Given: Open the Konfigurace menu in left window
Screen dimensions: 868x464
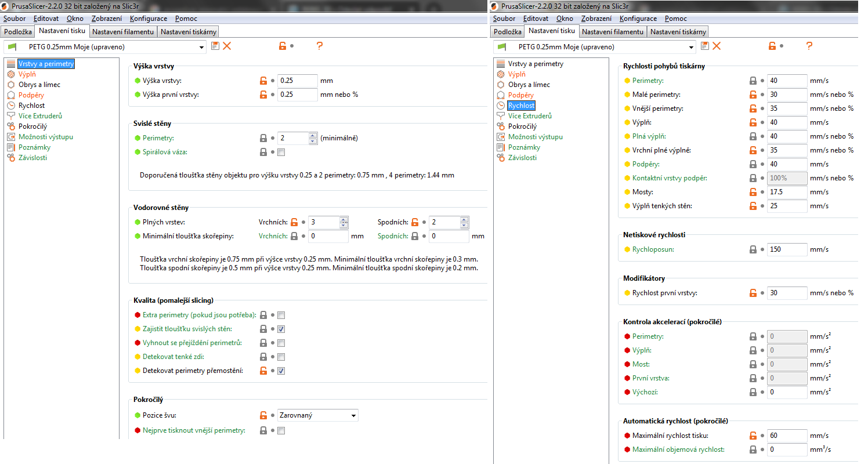Looking at the screenshot, I should [x=149, y=19].
